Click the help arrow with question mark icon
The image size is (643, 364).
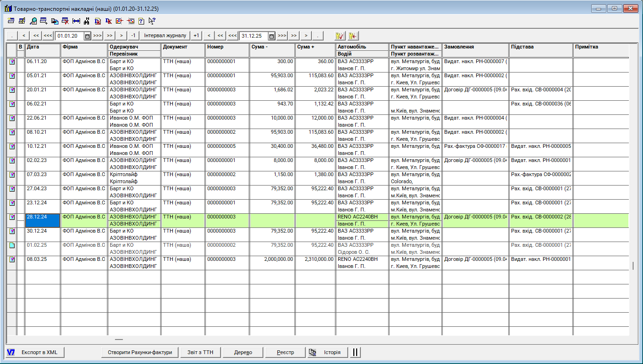click(152, 21)
